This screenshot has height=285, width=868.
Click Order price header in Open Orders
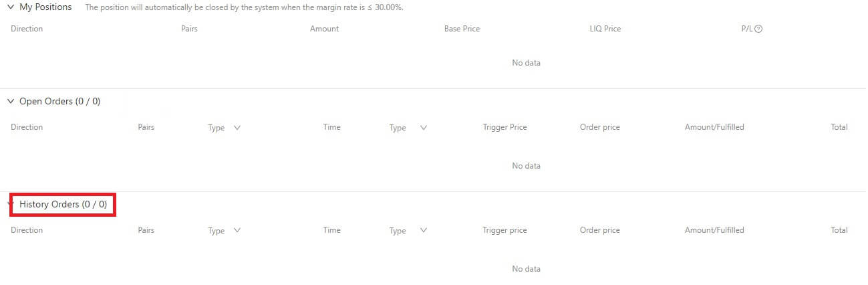click(x=599, y=127)
